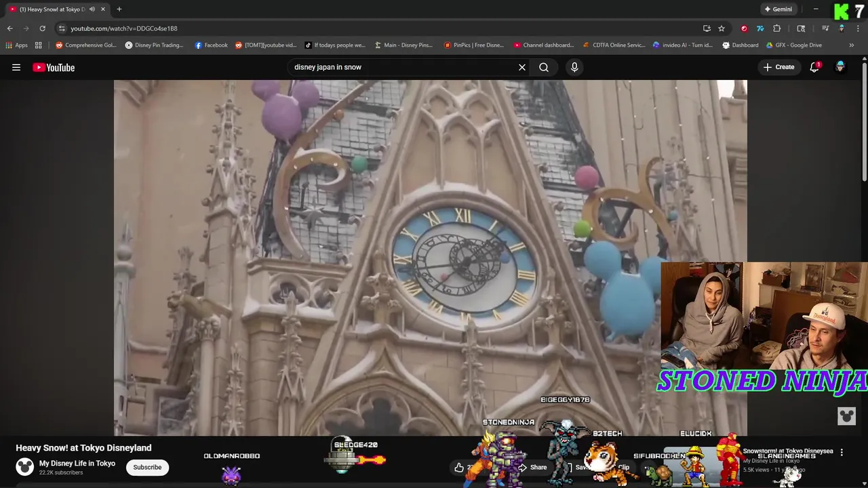Open the Create menu button

tap(778, 67)
